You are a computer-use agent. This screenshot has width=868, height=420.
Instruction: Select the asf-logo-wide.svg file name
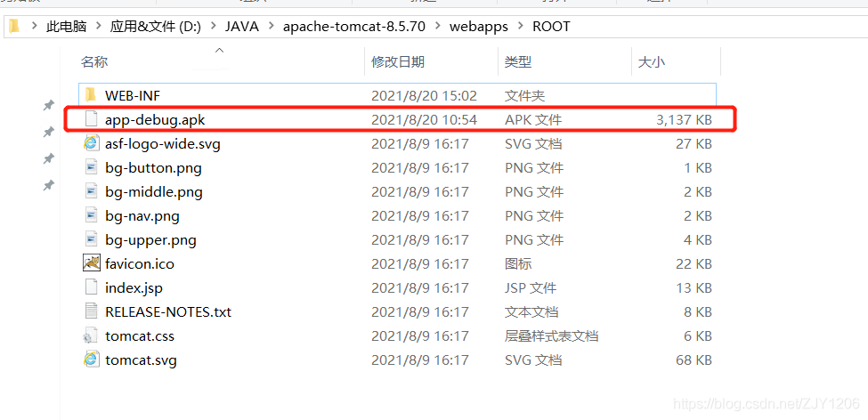[x=163, y=144]
